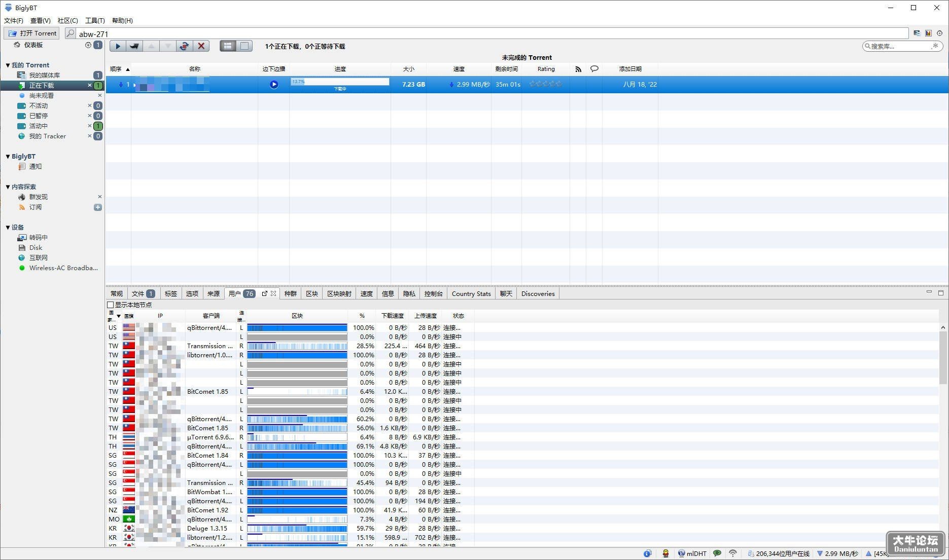This screenshot has height=560, width=949.
Task: Click the wifi signal status bar icon
Action: [733, 553]
